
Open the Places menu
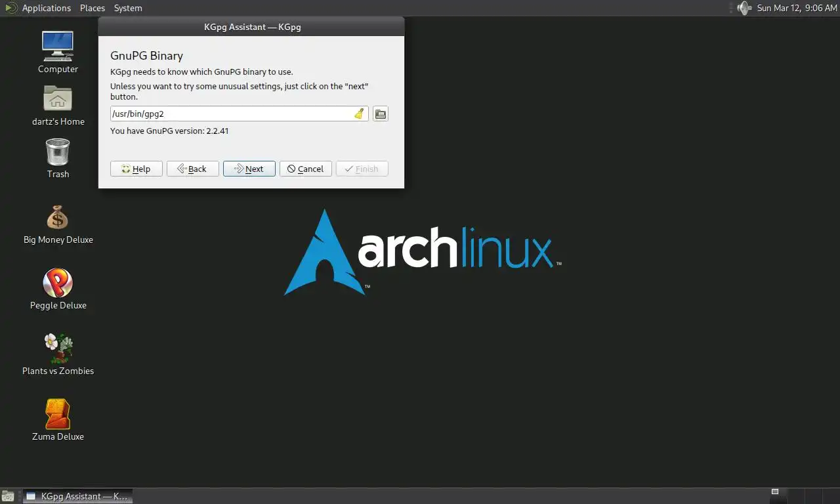pyautogui.click(x=93, y=8)
